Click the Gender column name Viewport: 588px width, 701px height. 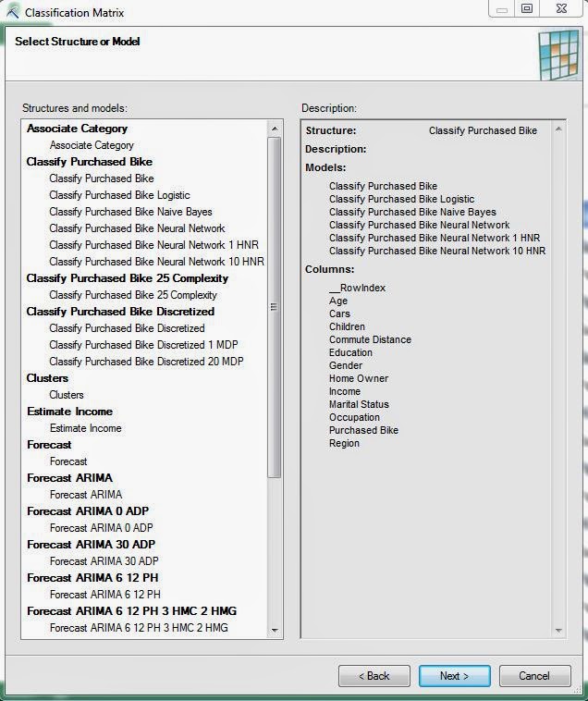346,365
